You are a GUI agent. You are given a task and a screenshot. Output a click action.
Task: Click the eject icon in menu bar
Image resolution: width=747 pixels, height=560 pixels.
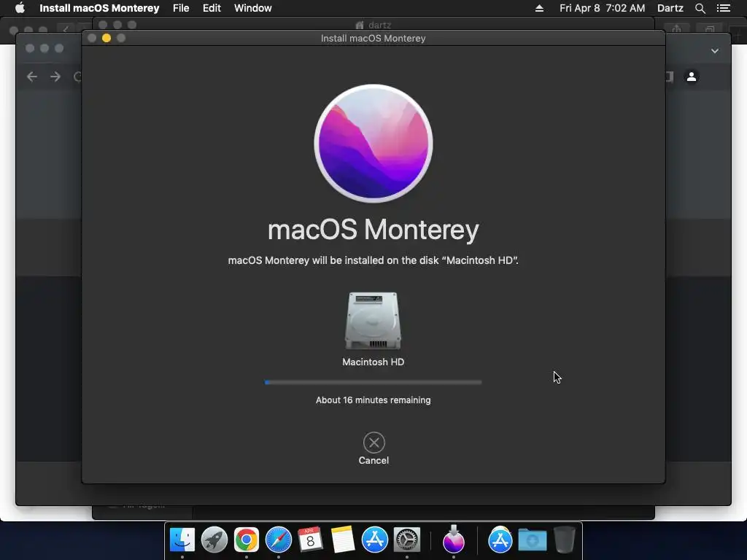coord(539,8)
